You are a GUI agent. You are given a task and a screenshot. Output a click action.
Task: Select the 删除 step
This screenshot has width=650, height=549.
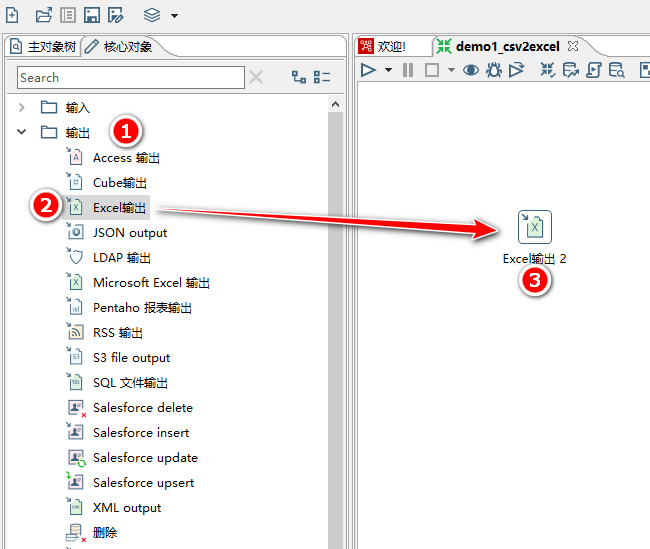point(105,532)
